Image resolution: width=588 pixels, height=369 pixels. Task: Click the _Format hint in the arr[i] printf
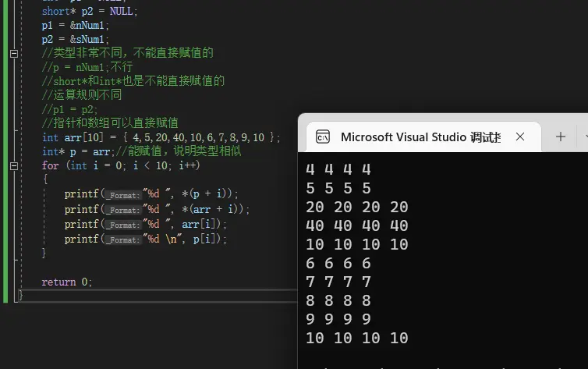tap(121, 225)
